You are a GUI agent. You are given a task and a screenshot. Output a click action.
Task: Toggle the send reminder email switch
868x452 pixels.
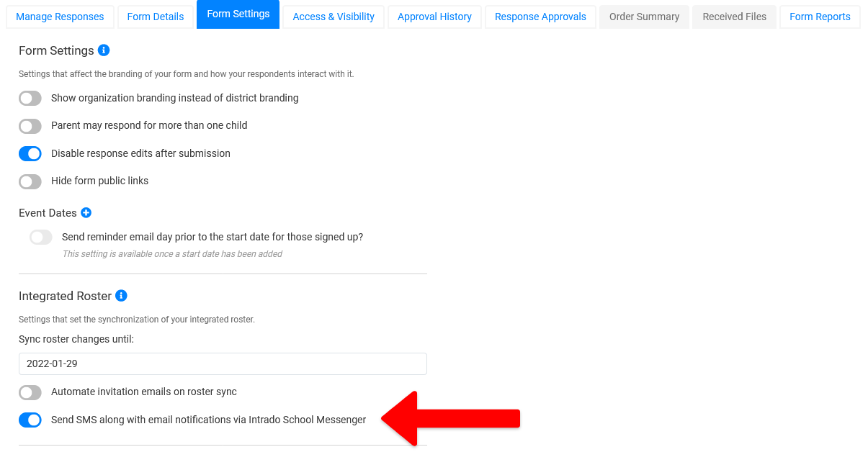point(41,238)
